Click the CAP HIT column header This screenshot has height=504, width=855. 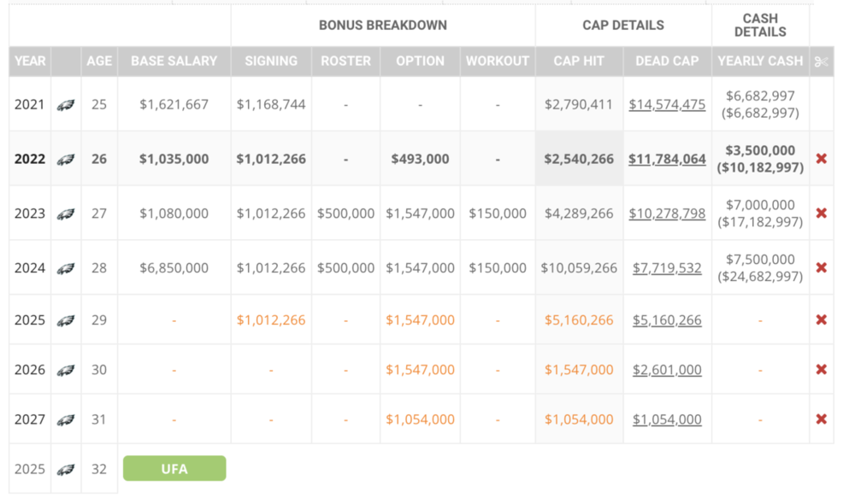pos(579,62)
